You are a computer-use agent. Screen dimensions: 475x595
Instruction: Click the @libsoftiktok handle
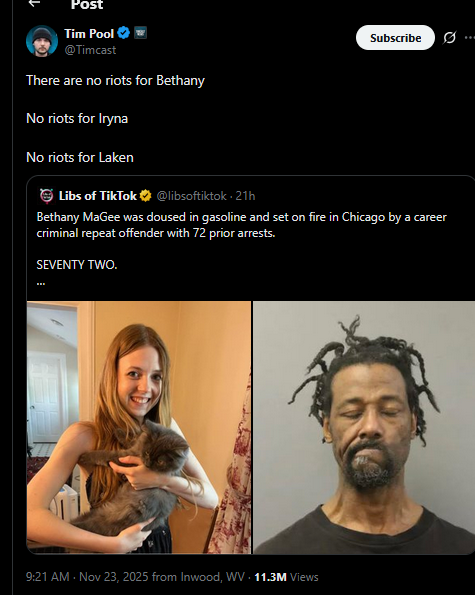[192, 196]
